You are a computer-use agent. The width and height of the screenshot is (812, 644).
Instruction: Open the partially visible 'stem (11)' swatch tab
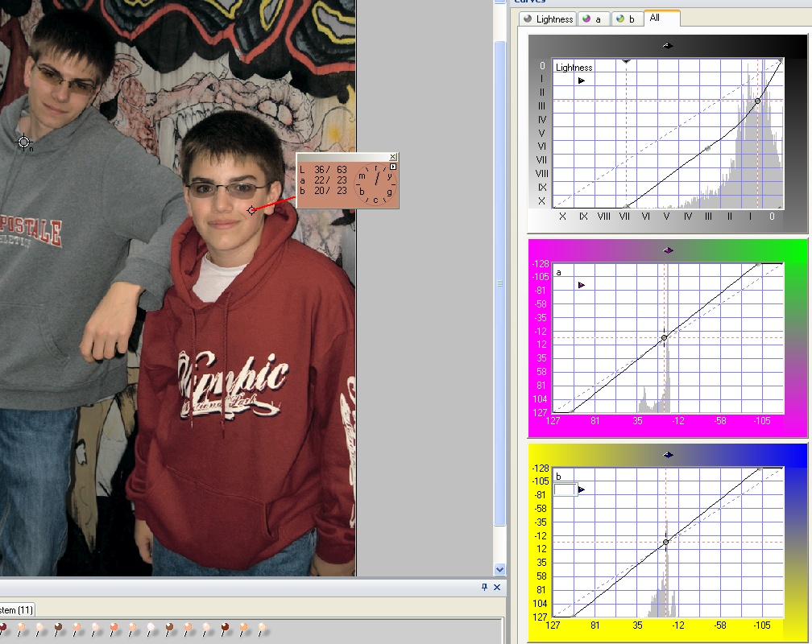[x=17, y=610]
